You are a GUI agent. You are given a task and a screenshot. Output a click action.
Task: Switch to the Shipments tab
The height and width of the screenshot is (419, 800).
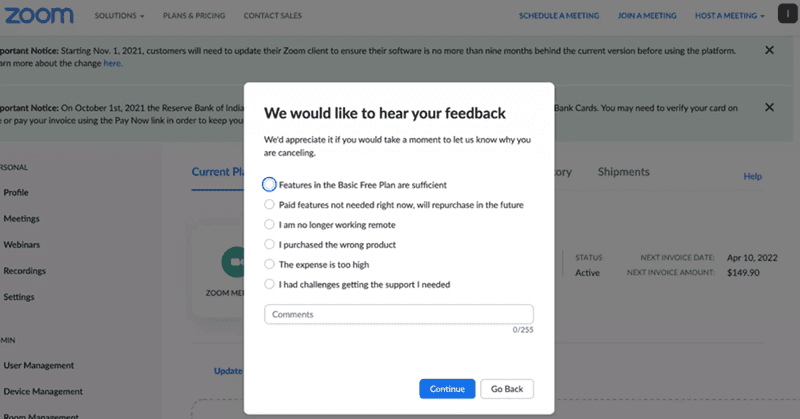click(x=623, y=172)
